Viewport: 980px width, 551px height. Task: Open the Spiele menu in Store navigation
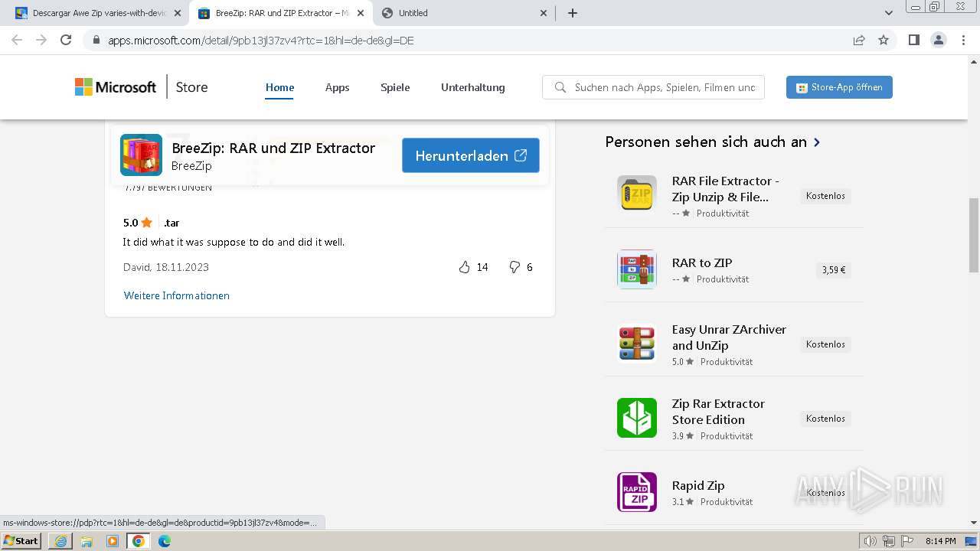pyautogui.click(x=395, y=87)
